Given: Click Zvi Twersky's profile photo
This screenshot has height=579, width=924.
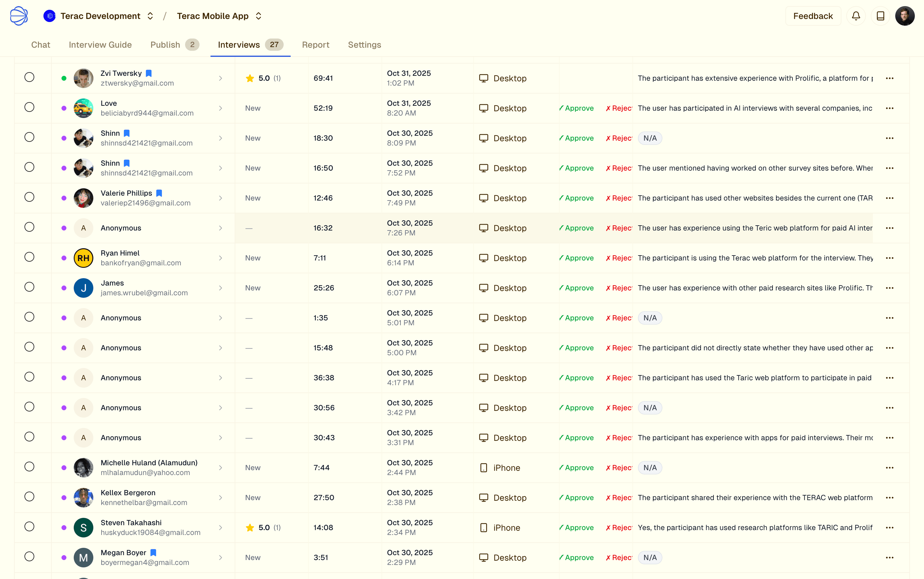Looking at the screenshot, I should 84,78.
